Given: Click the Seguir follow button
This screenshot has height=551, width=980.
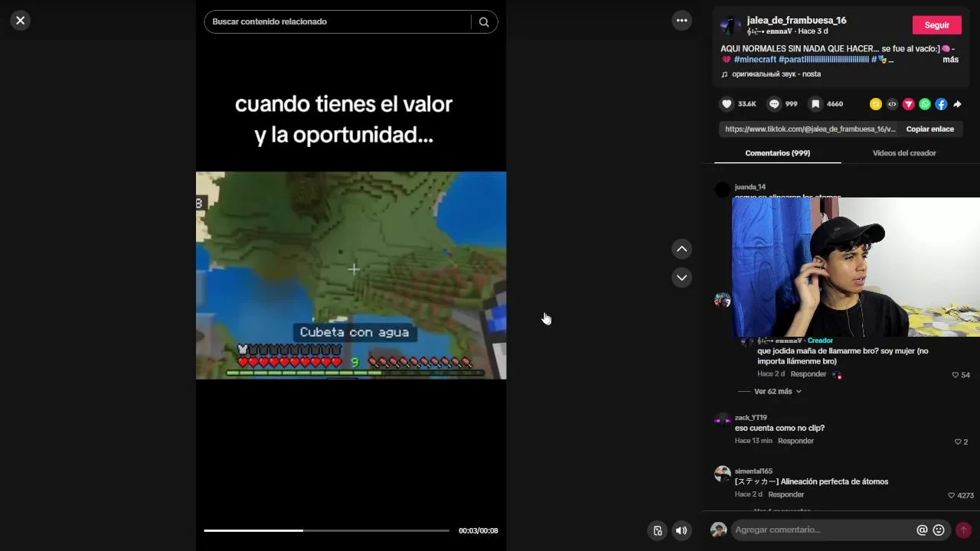Looking at the screenshot, I should coord(936,25).
